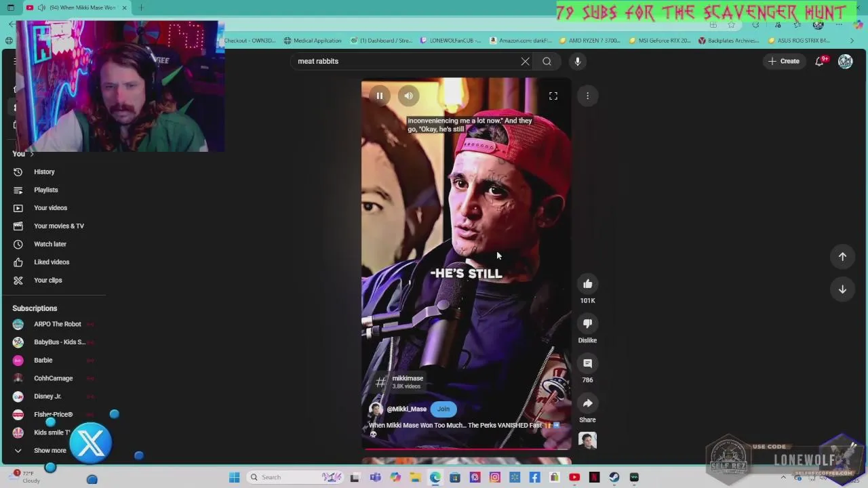The width and height of the screenshot is (868, 488).
Task: Open YouTube app from the taskbar
Action: pyautogui.click(x=574, y=477)
